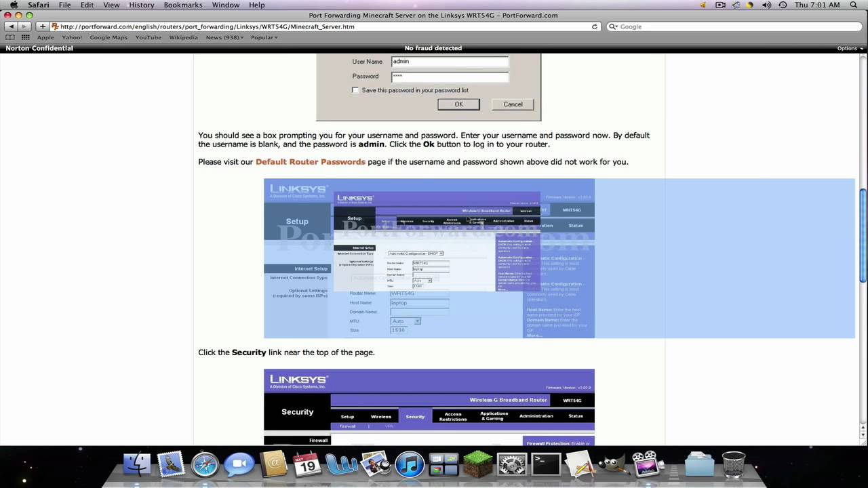Open Finder from the dock
868x488 pixels.
coord(137,465)
